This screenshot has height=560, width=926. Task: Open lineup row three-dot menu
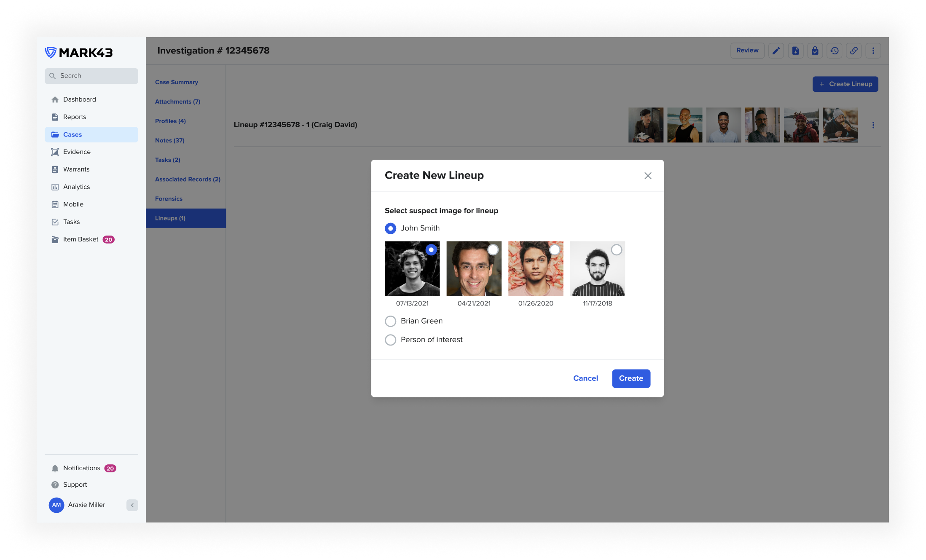[873, 125]
